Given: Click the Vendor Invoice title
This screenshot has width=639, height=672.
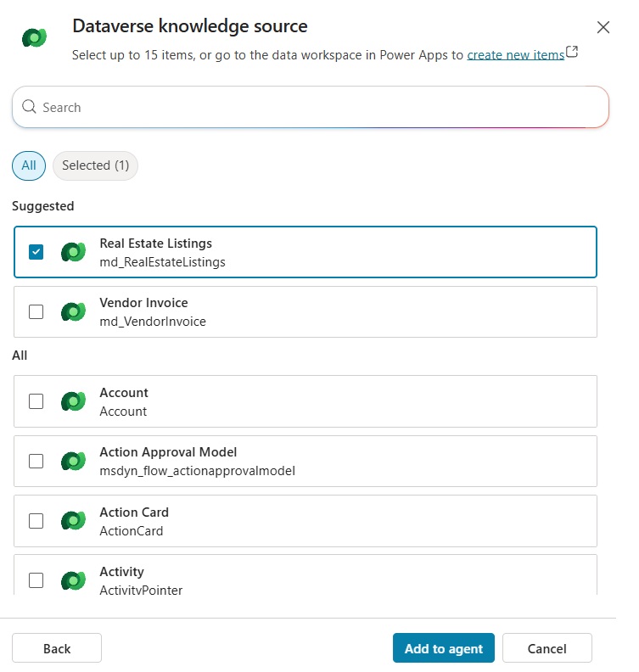Looking at the screenshot, I should 143,303.
